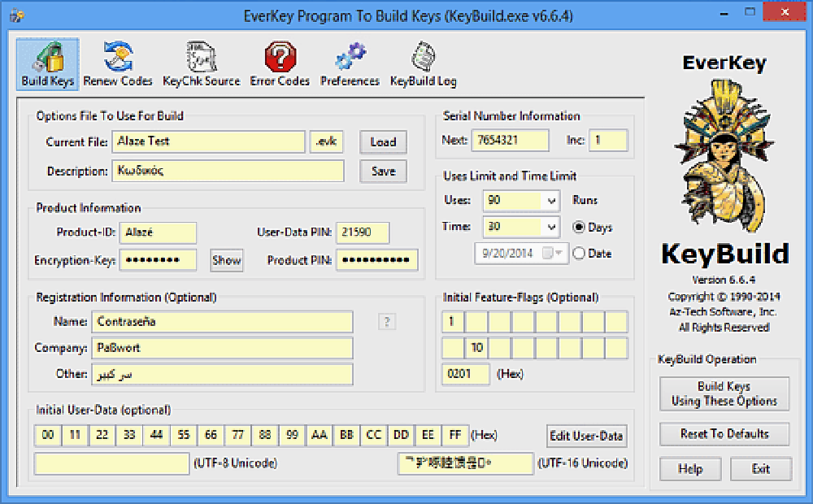This screenshot has height=504, width=813.
Task: Click the user-data hex cell DD
Action: (401, 435)
